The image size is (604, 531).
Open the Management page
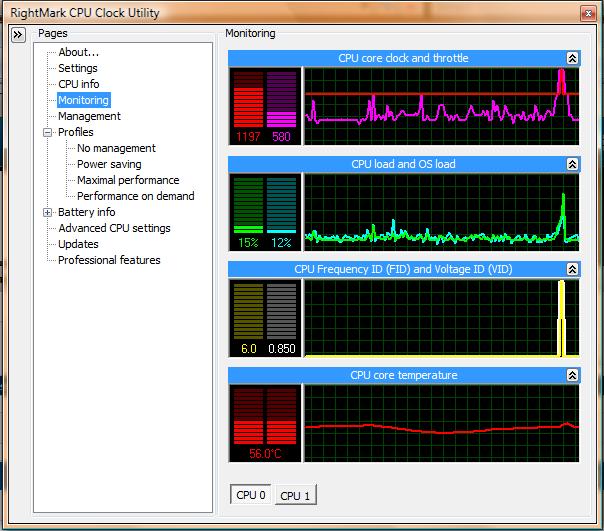click(89, 116)
